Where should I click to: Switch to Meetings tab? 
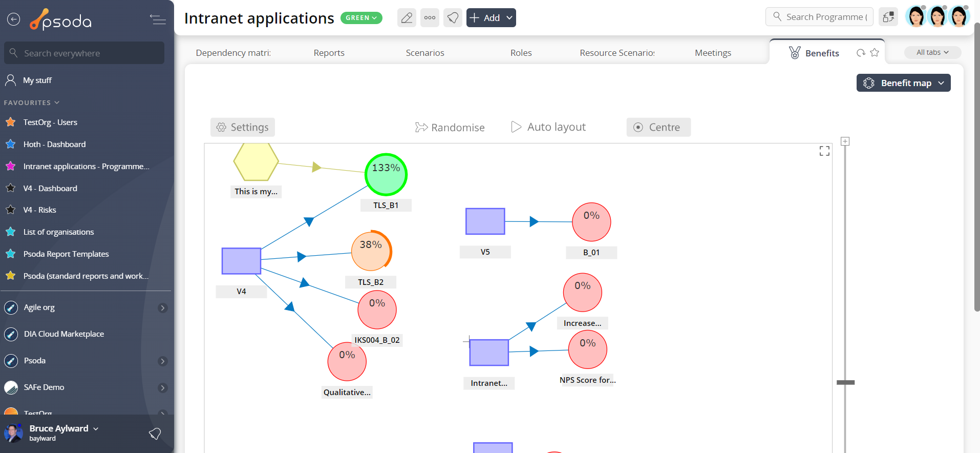[713, 53]
